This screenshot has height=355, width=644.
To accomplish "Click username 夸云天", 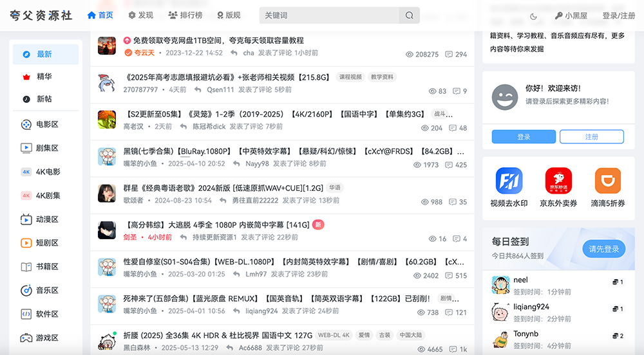I will pos(144,53).
